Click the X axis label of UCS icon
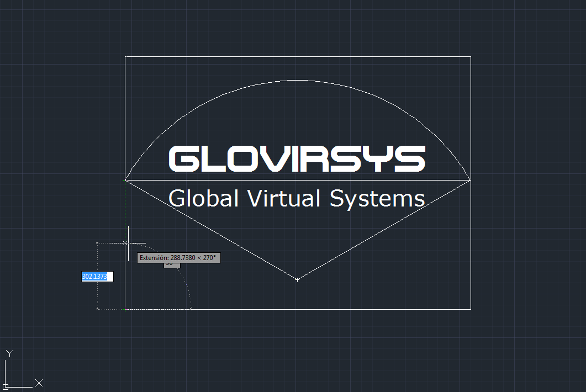586x392 pixels. tap(39, 383)
